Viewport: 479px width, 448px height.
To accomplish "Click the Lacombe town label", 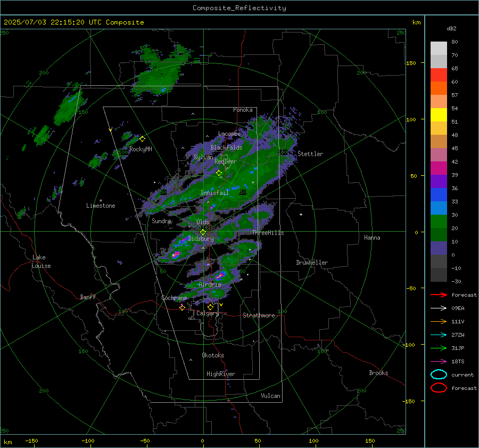I will pyautogui.click(x=229, y=134).
